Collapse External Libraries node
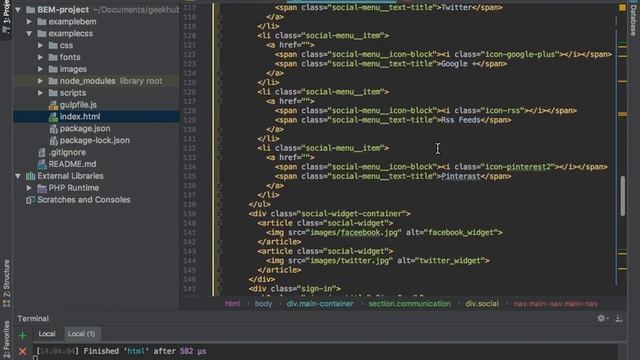 click(x=18, y=176)
